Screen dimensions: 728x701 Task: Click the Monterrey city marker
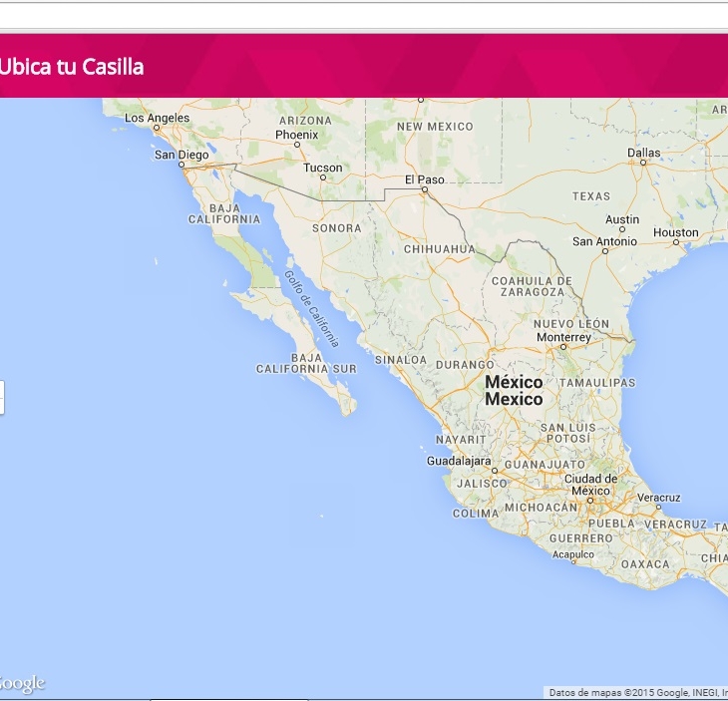coord(563,347)
